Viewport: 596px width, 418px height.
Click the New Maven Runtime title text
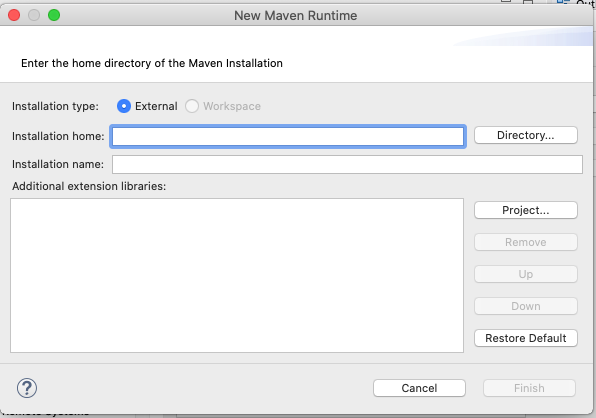pyautogui.click(x=295, y=16)
